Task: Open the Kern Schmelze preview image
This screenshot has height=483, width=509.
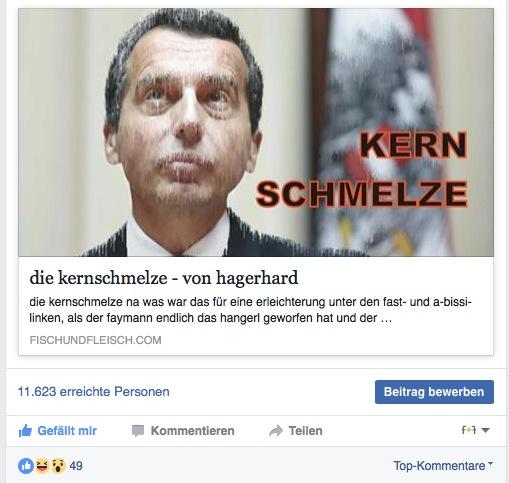Action: click(x=256, y=132)
